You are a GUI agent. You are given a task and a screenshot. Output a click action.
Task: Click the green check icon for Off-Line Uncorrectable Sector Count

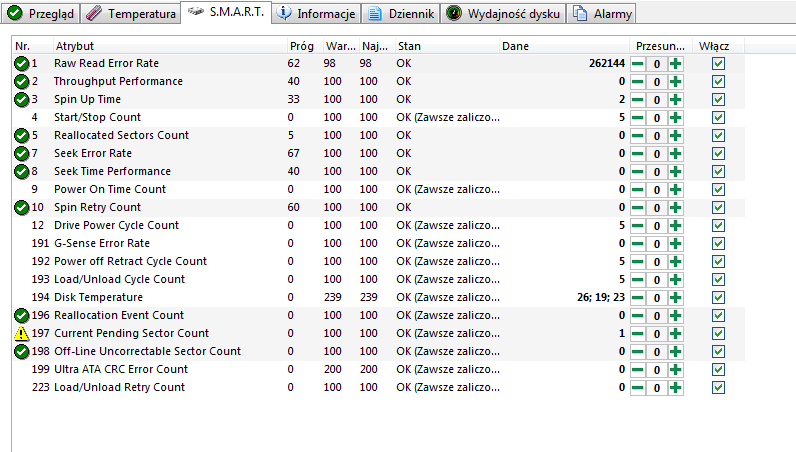(21, 351)
